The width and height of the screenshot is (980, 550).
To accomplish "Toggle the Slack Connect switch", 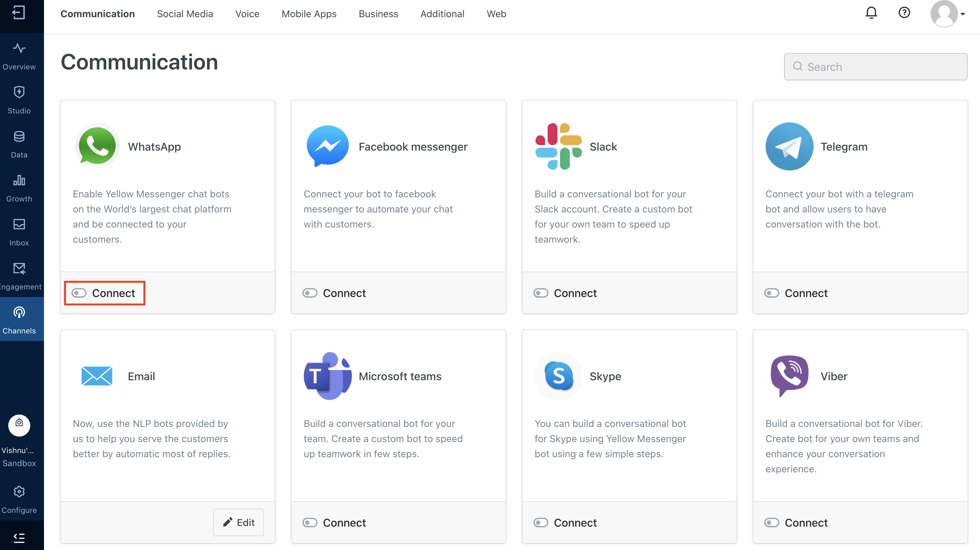I will pos(541,293).
